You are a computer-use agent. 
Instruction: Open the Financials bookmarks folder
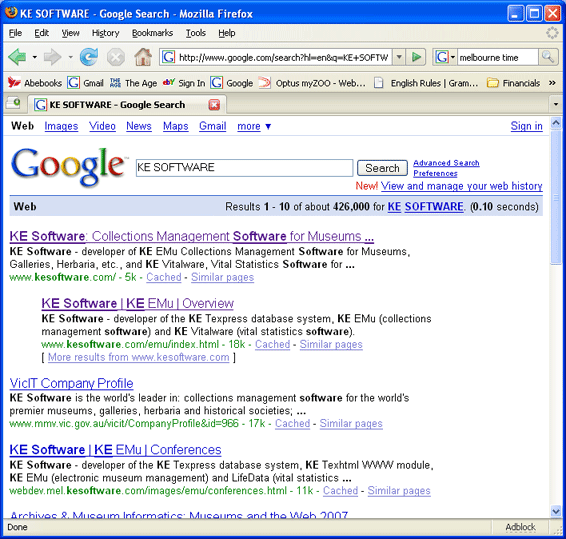(513, 83)
